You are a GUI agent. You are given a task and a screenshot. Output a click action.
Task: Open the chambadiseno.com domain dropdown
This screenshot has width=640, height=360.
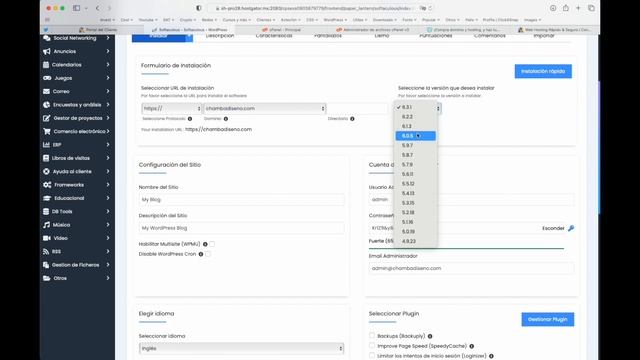(265, 109)
